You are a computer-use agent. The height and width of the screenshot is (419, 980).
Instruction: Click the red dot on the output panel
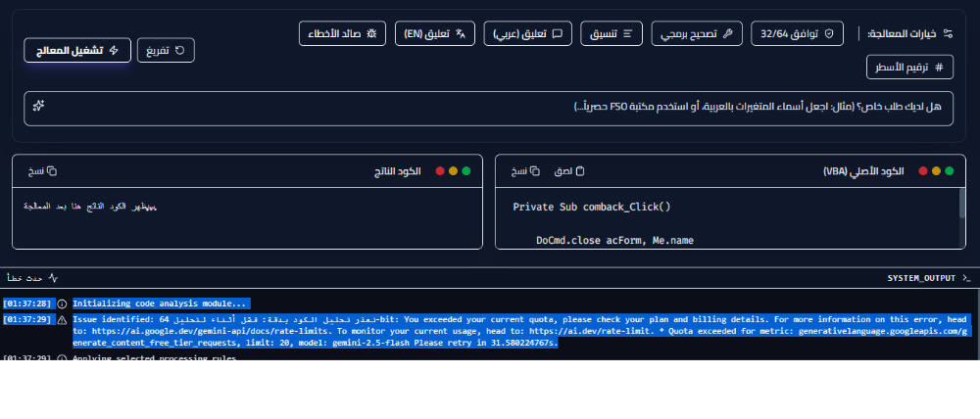tap(440, 171)
